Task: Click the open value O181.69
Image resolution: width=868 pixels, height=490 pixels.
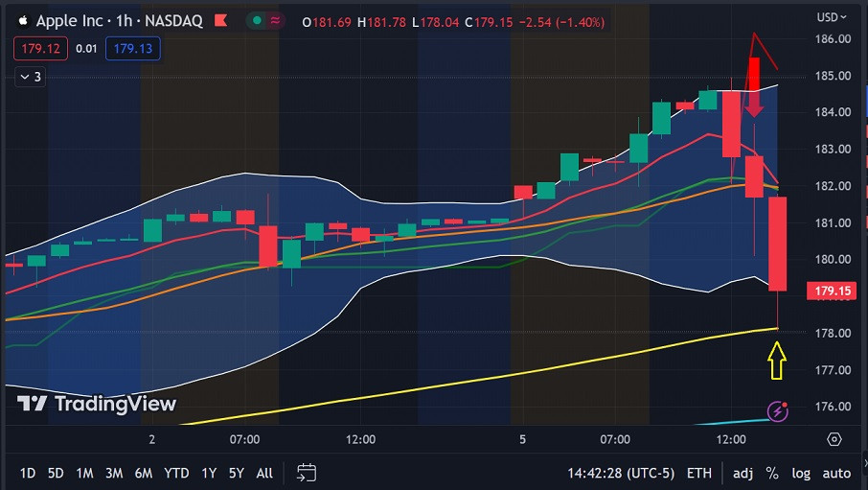Action: click(x=327, y=22)
